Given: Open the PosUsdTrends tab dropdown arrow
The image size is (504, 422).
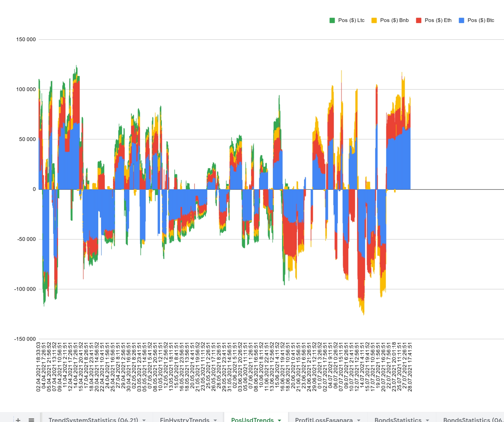Looking at the screenshot, I should coord(279,420).
